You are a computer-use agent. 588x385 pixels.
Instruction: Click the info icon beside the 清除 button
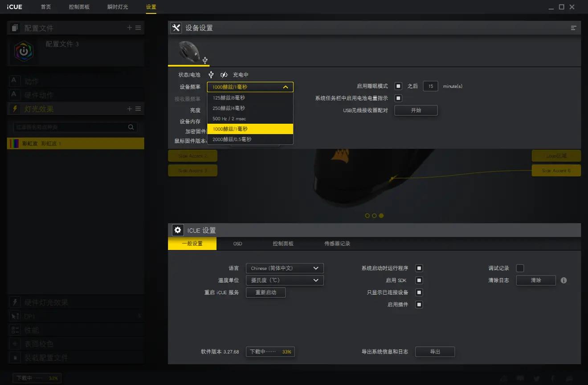pyautogui.click(x=563, y=280)
